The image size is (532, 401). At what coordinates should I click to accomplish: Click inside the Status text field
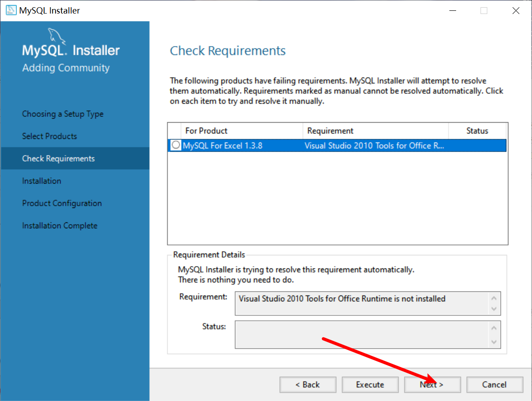pos(361,335)
